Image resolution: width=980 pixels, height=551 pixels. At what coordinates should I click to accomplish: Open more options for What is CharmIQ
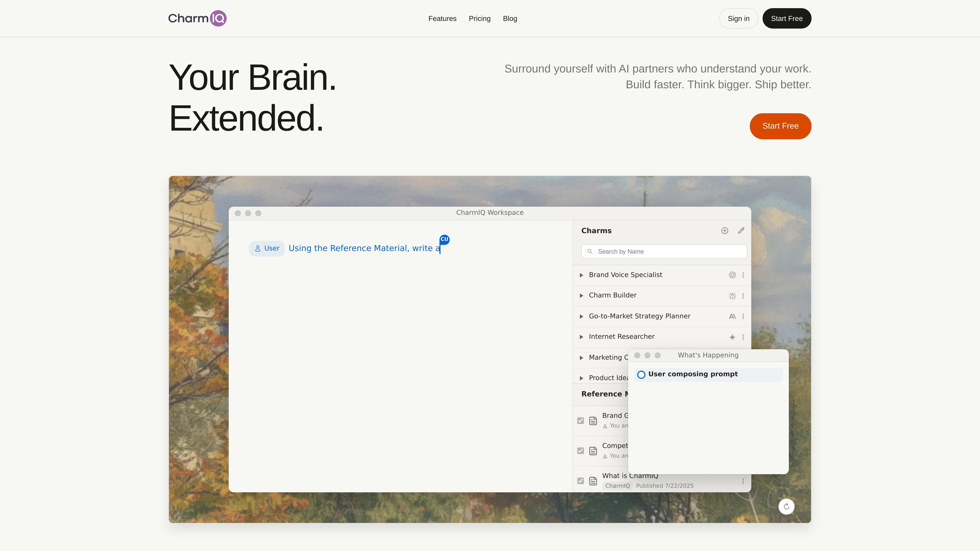[x=743, y=481]
